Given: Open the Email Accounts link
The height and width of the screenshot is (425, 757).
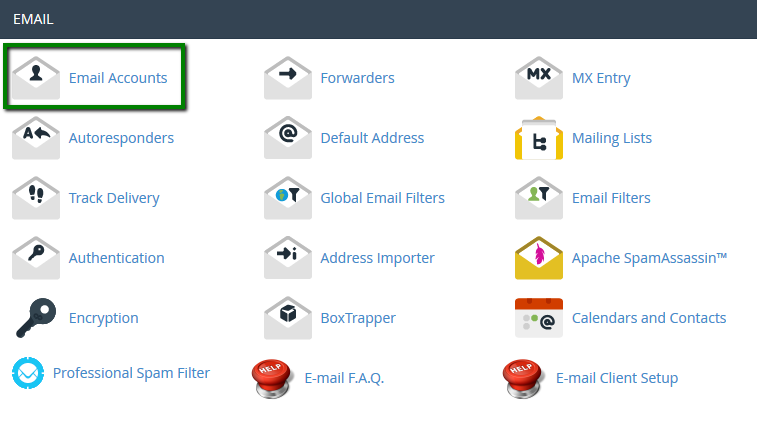Looking at the screenshot, I should coord(118,78).
